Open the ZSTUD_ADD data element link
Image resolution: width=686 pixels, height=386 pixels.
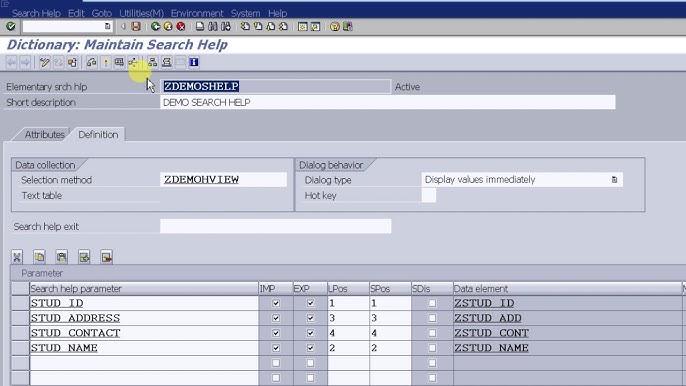[487, 318]
